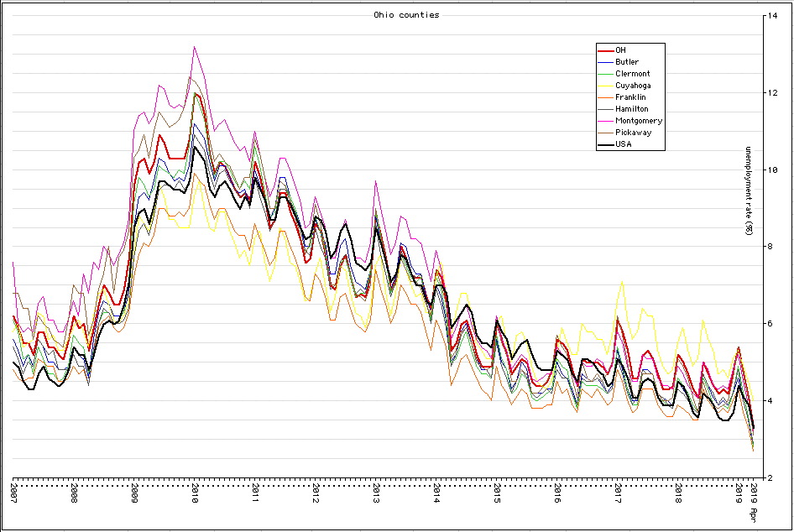Click the 2008 x-axis label
794x532 pixels.
(x=74, y=493)
